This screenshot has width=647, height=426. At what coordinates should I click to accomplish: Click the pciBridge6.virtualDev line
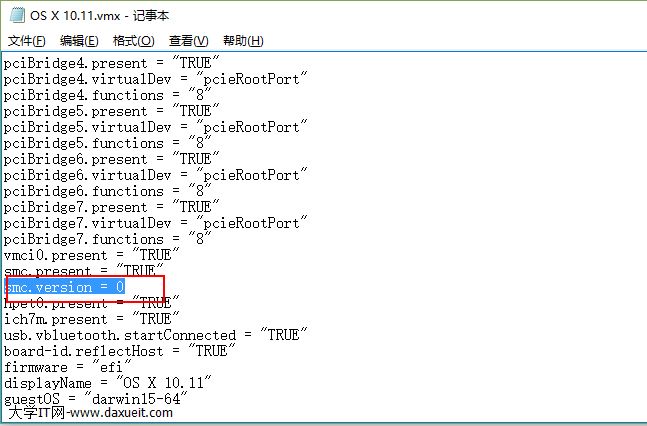click(156, 175)
